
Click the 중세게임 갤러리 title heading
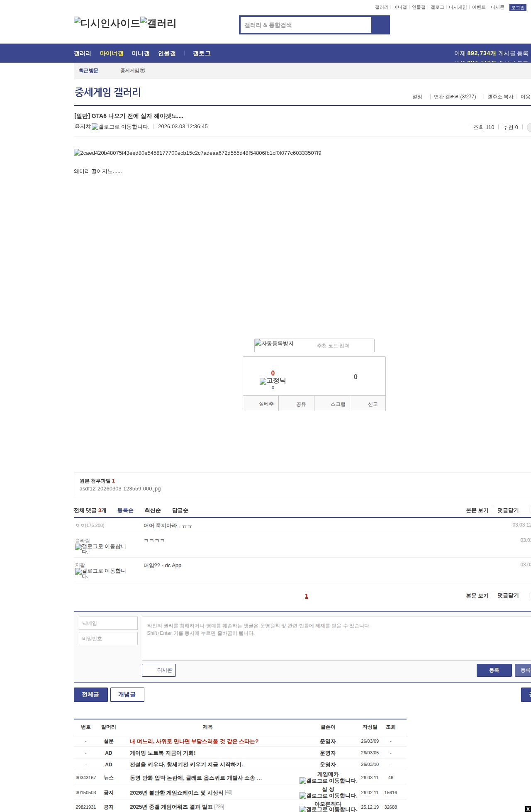point(107,92)
